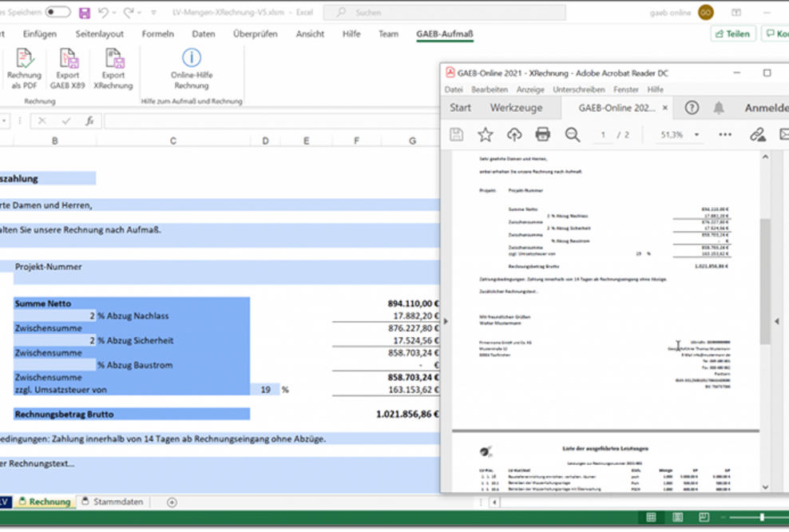Click the Acrobat upload to cloud icon
Viewport: 789px width, 532px height.
514,134
